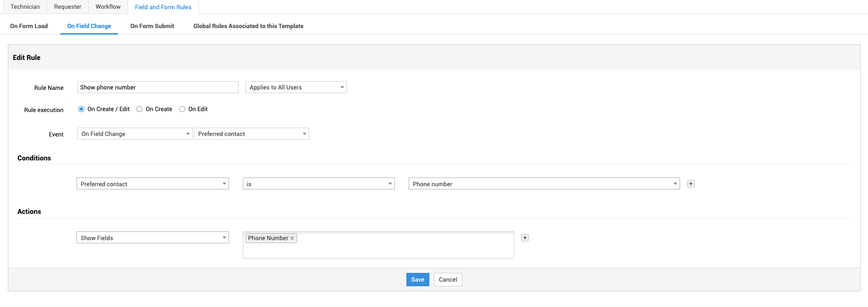Image resolution: width=868 pixels, height=307 pixels.
Task: Expand the Preferred contact event field dropdown
Action: pyautogui.click(x=252, y=134)
